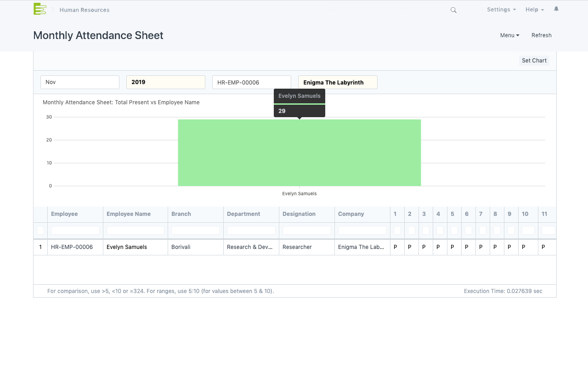The height and width of the screenshot is (367, 588).
Task: Click the Enigma The Labyrinth company filter
Action: pyautogui.click(x=338, y=82)
